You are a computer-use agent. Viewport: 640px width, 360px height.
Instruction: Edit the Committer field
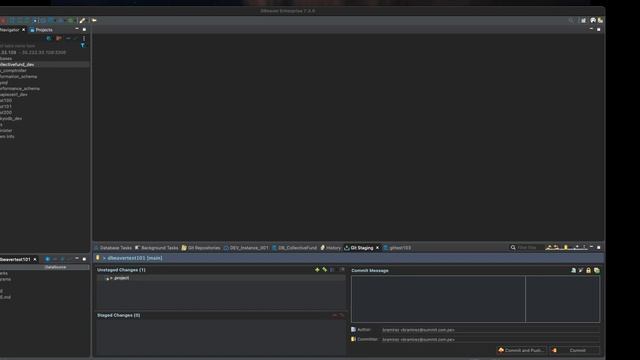(x=490, y=339)
